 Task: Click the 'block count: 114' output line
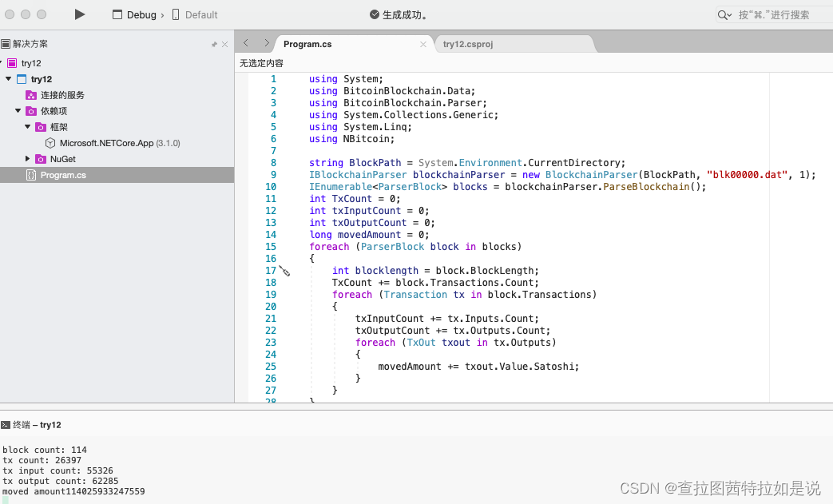coord(45,450)
